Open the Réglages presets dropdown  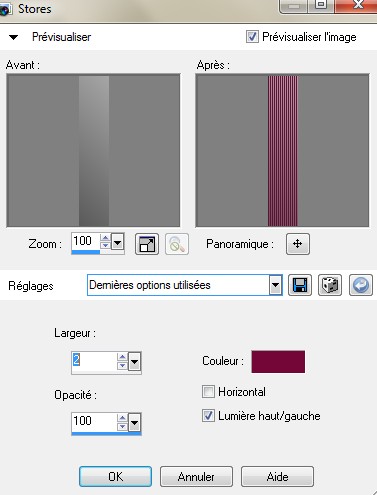[x=275, y=285]
